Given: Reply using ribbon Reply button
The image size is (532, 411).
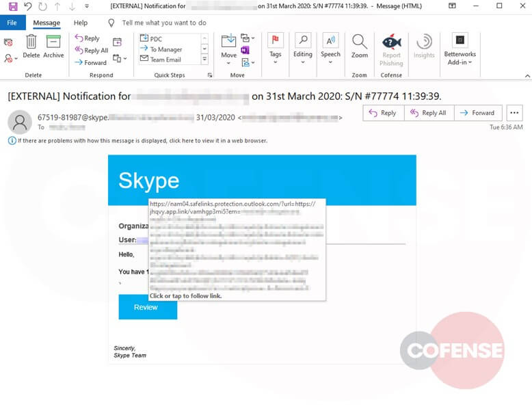Looking at the screenshot, I should click(88, 38).
